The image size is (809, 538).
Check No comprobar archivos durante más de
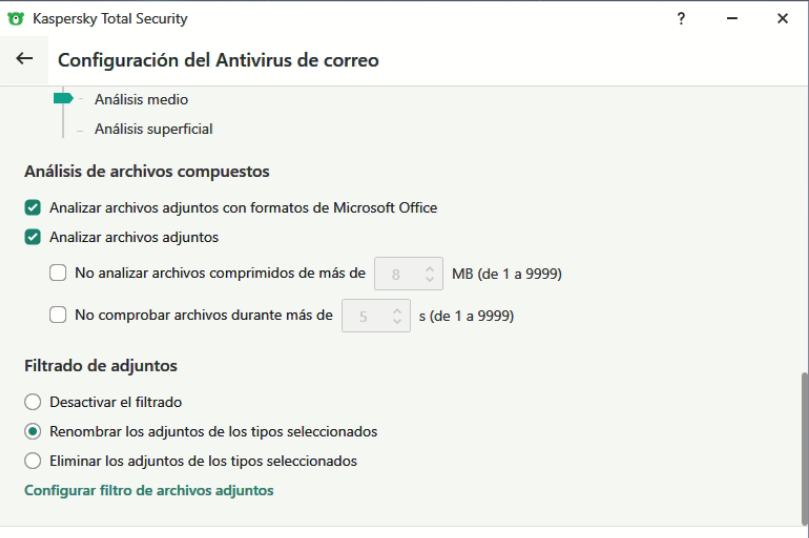point(58,316)
